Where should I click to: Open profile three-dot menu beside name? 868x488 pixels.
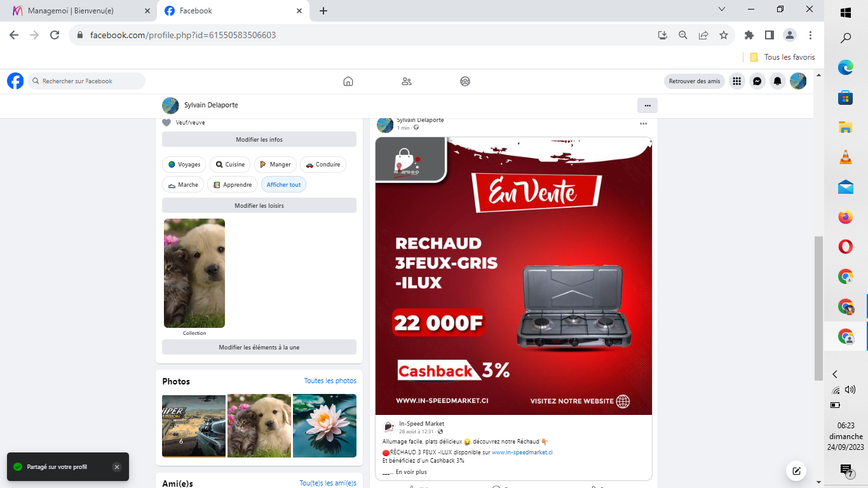pyautogui.click(x=647, y=105)
